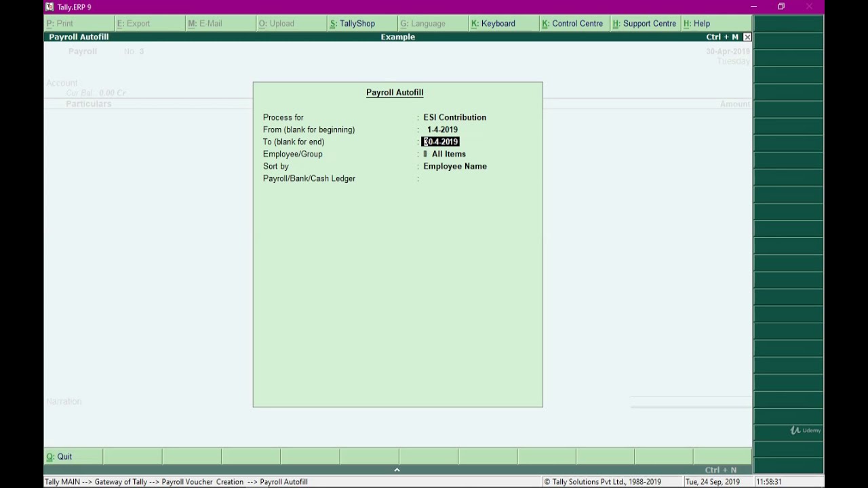Click the Tally MAIN breadcrumb path
The width and height of the screenshot is (868, 488).
176,482
